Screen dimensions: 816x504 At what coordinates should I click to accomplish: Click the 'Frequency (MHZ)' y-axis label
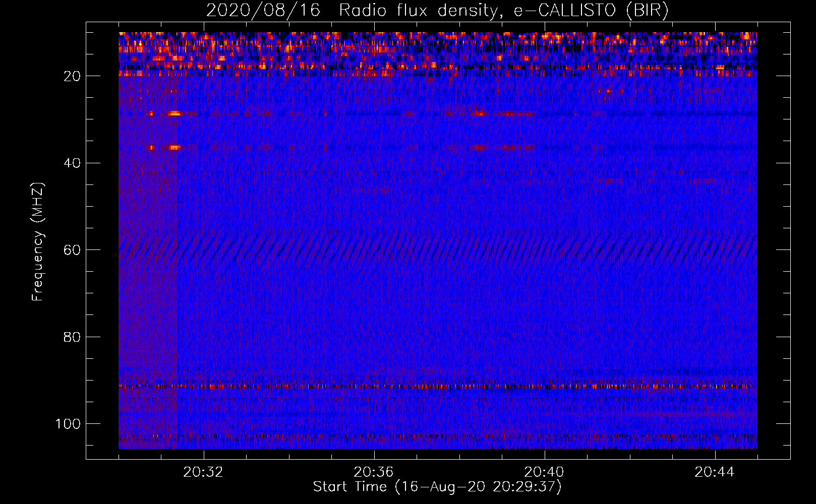tap(38, 242)
